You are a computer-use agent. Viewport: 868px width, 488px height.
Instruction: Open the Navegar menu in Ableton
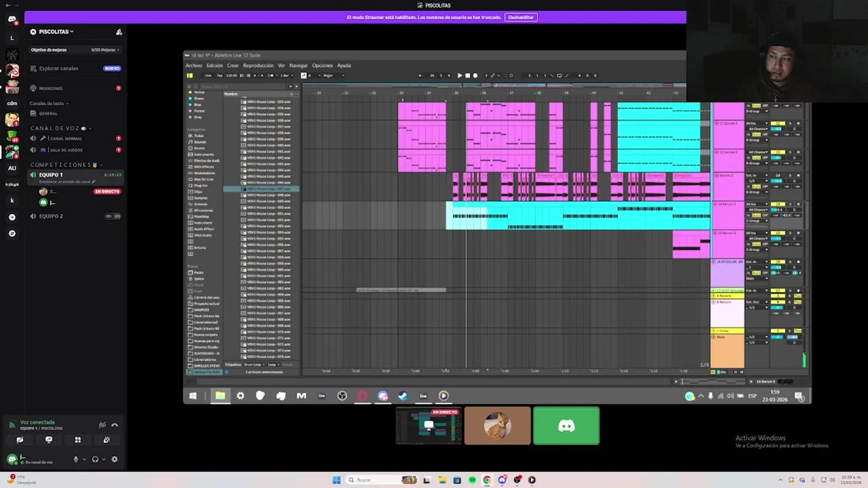point(298,66)
